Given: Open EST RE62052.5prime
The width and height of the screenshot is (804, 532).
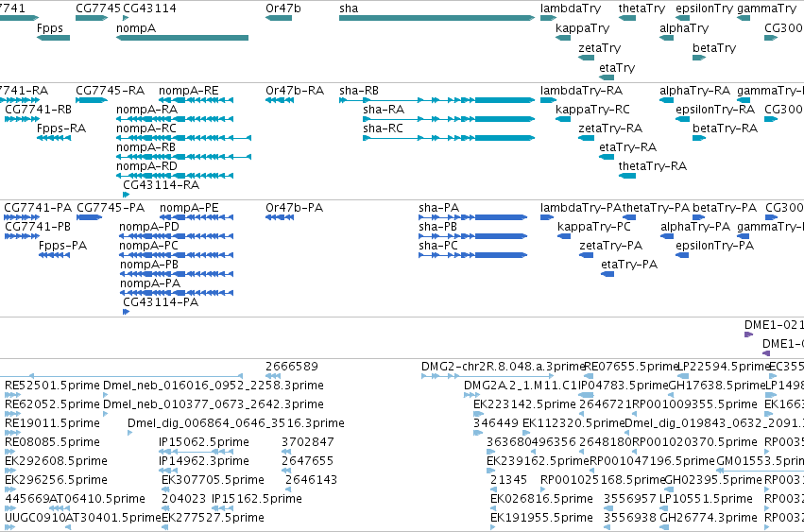Looking at the screenshot, I should click(52, 404).
